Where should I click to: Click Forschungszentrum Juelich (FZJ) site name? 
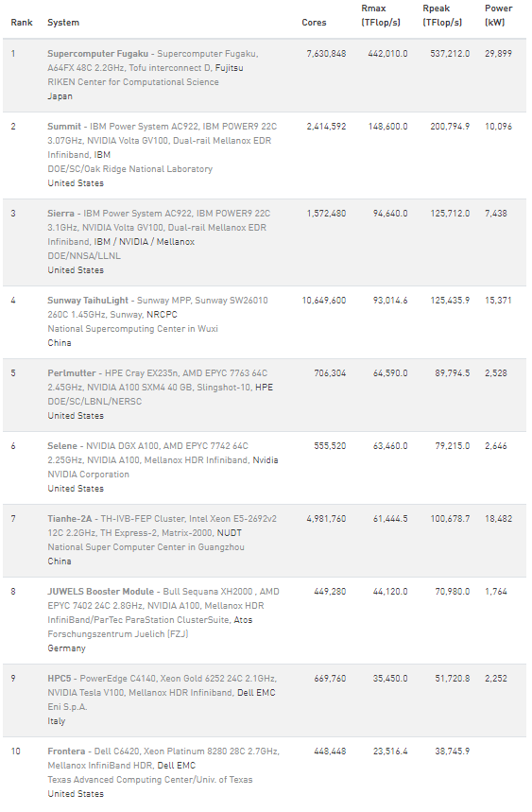[x=118, y=634]
